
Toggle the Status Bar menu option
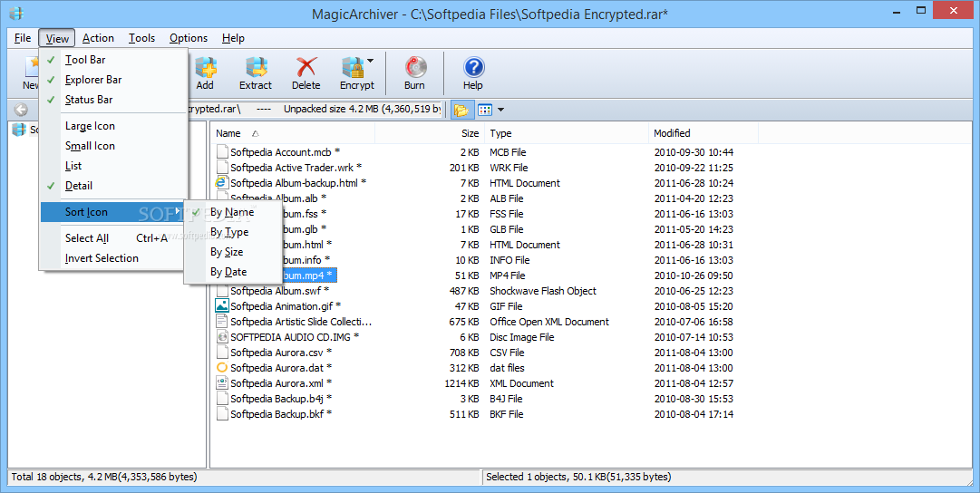[113, 100]
